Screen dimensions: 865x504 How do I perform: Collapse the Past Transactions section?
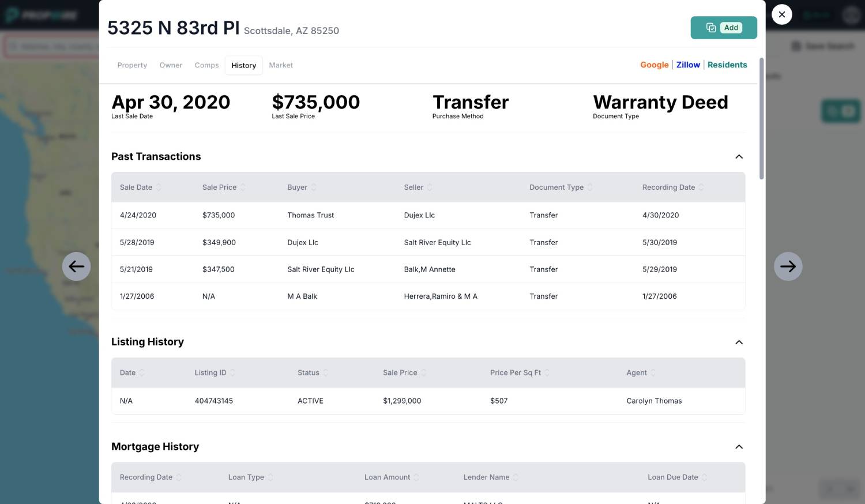(x=739, y=157)
